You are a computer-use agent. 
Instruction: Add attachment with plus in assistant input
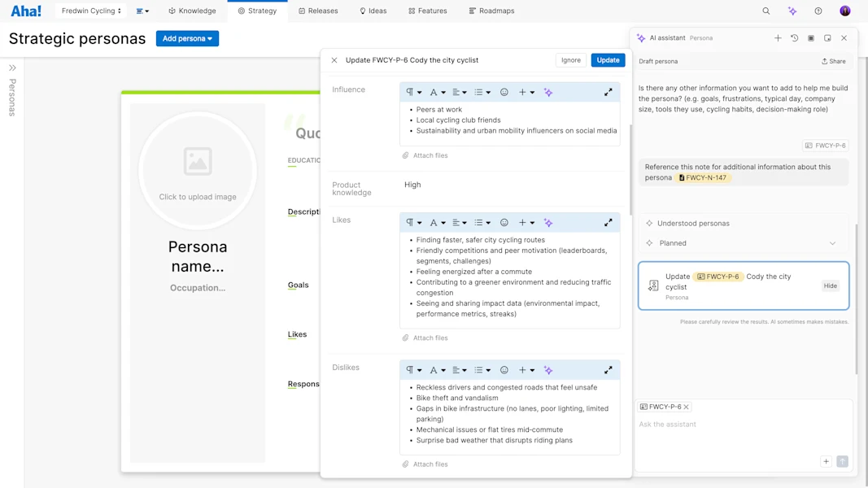[826, 461]
